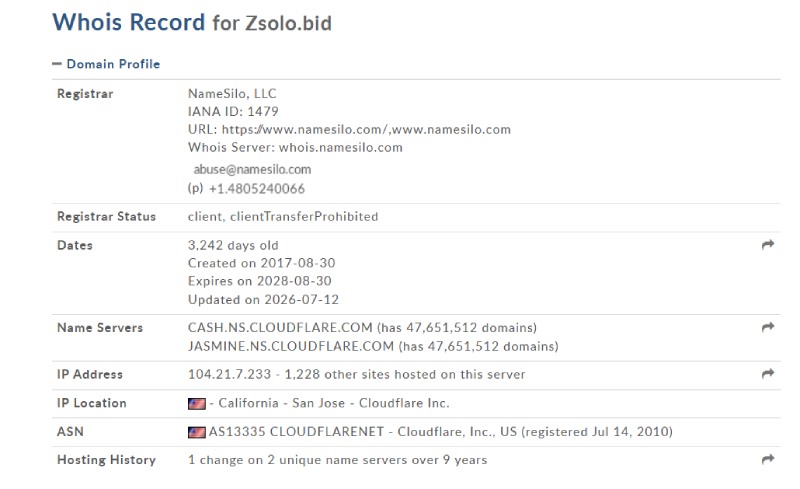Click the whois.namesilo.com server text
The height and width of the screenshot is (489, 800).
(x=341, y=148)
